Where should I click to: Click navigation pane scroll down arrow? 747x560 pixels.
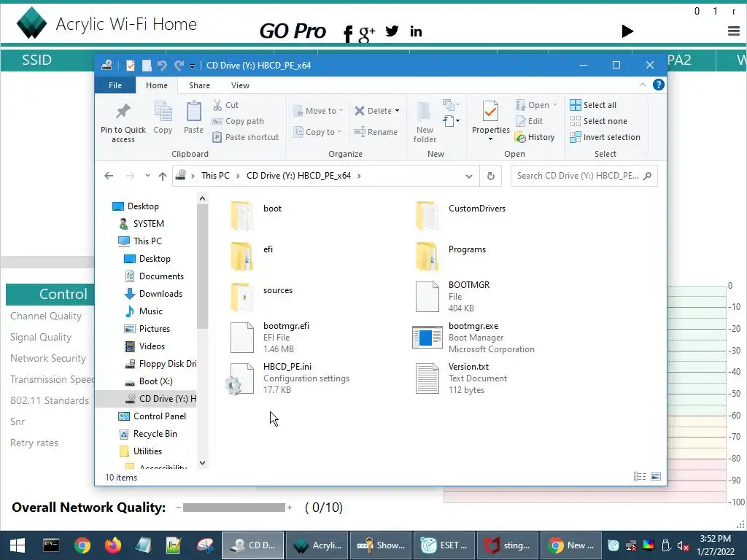(x=203, y=463)
